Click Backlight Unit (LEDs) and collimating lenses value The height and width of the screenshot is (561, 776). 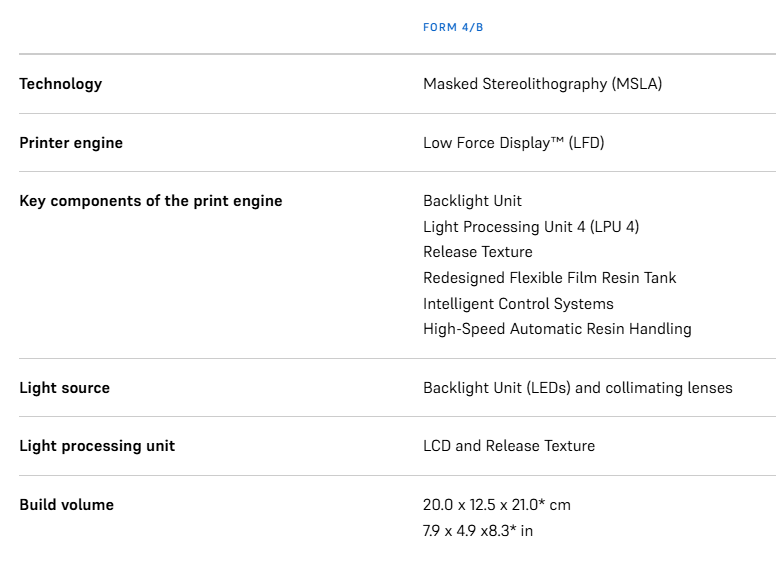pyautogui.click(x=577, y=388)
